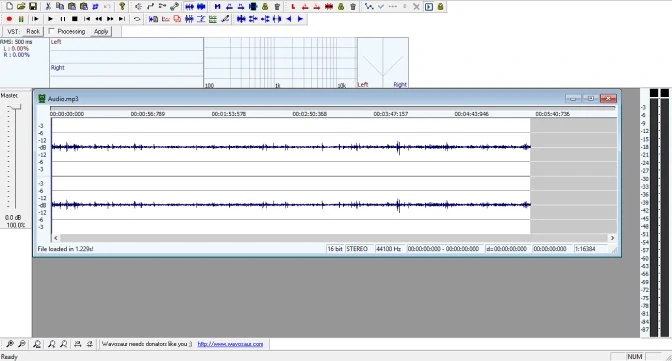
Task: Jump to the end with skip-to-end button
Action: [x=122, y=19]
